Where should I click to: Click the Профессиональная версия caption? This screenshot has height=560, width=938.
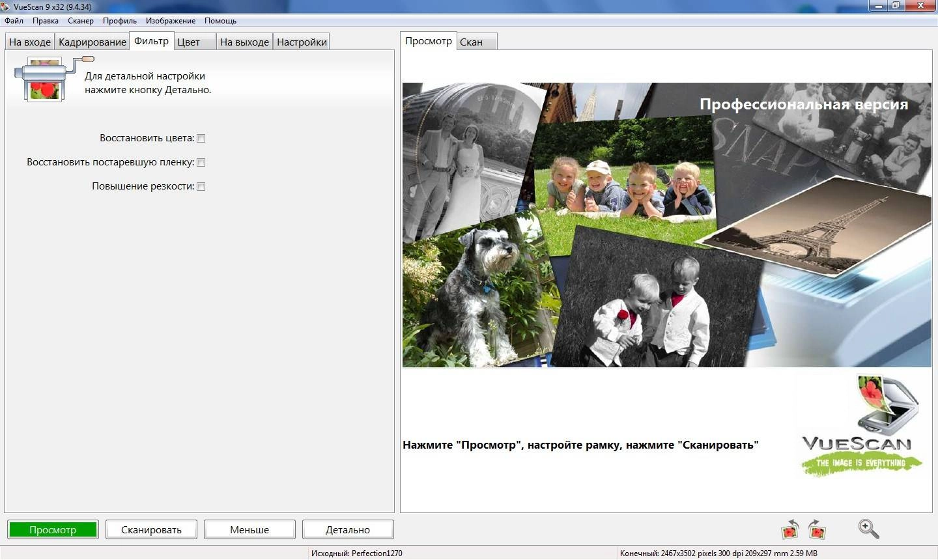803,104
